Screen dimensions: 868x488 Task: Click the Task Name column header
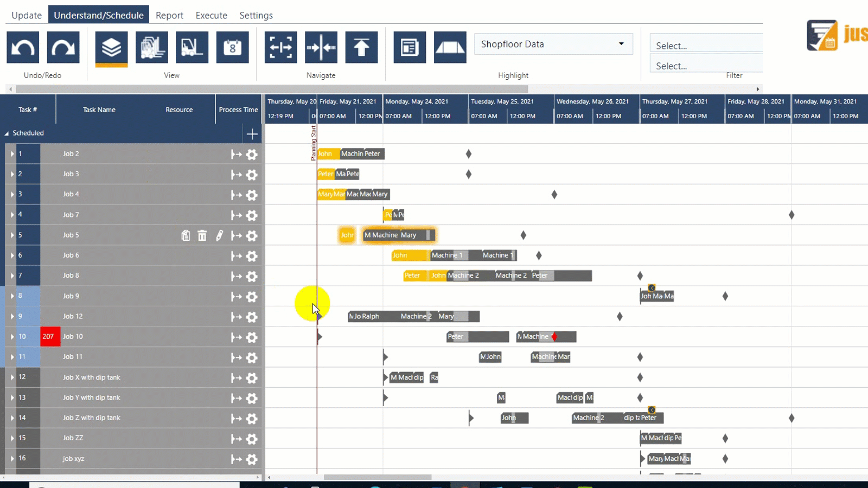coord(99,110)
